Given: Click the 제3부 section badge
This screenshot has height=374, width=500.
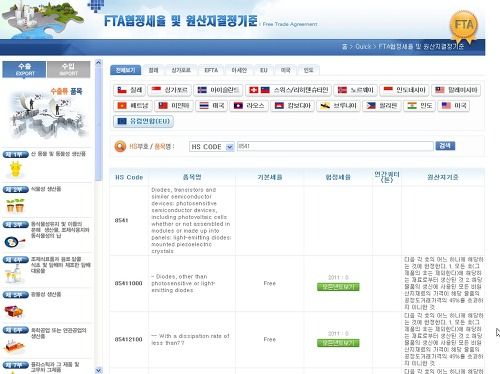Looking at the screenshot, I should [x=15, y=225].
